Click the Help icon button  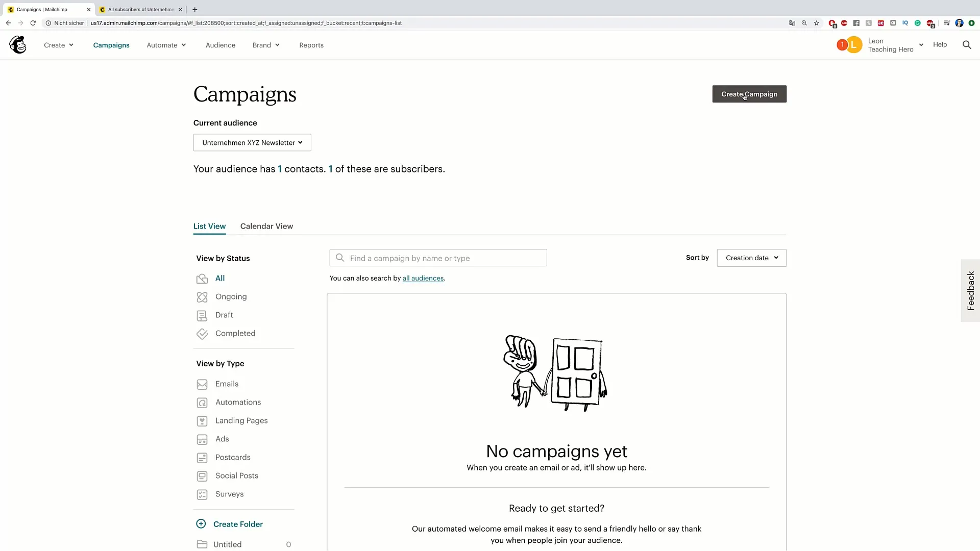[940, 44]
